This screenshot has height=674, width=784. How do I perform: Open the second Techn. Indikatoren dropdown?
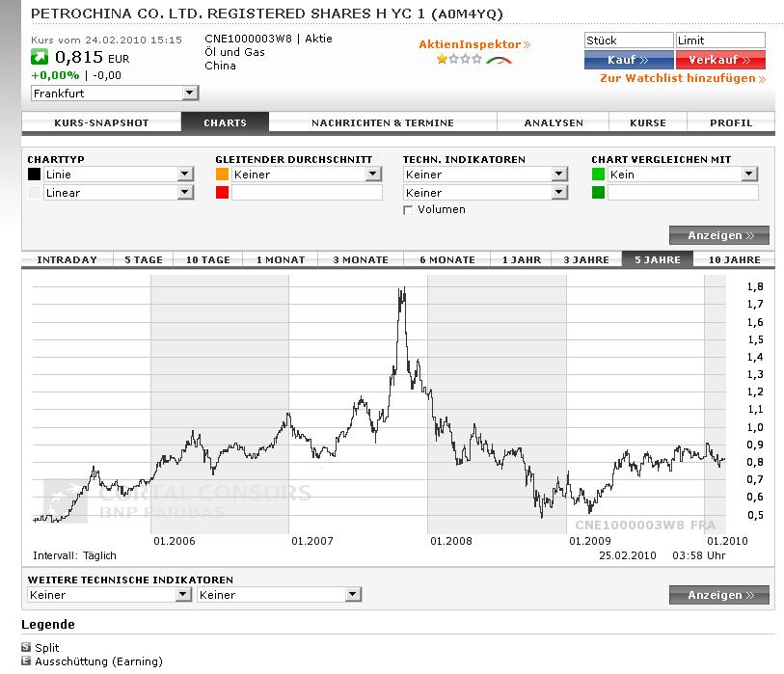[x=485, y=193]
